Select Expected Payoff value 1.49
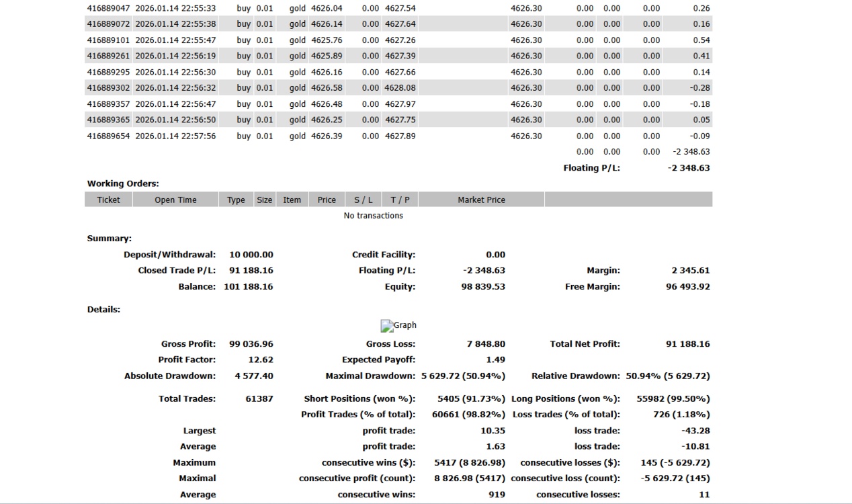Image resolution: width=852 pixels, height=504 pixels. tap(495, 360)
